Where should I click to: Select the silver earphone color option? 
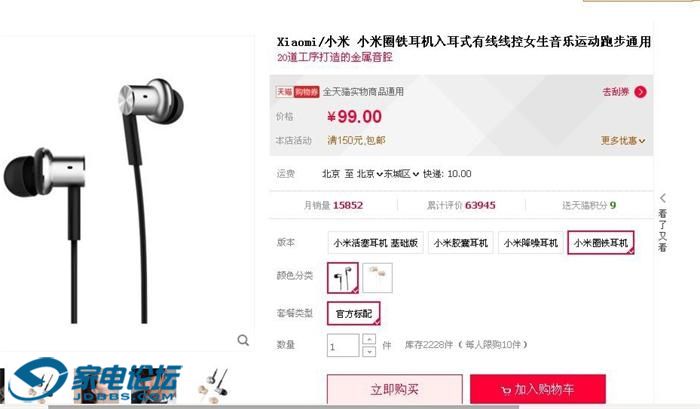(343, 278)
